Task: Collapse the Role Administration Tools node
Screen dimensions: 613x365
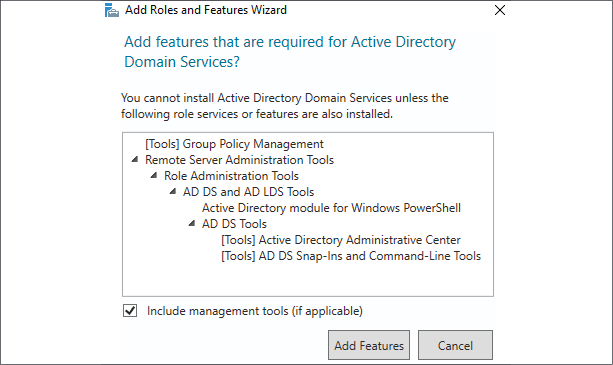Action: click(154, 175)
